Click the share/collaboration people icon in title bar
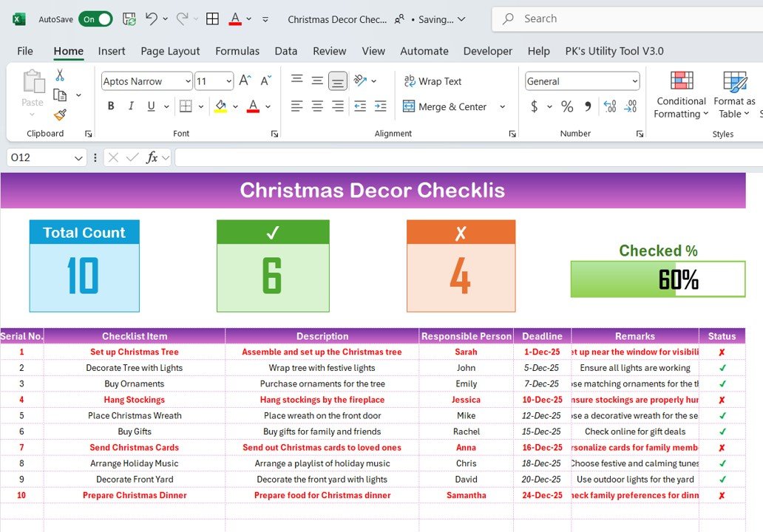763x532 pixels. (399, 19)
